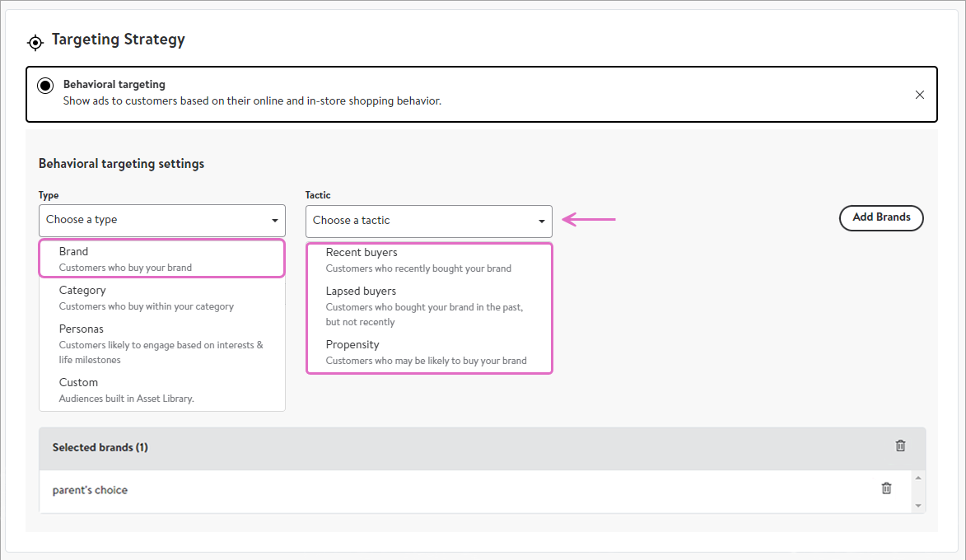Delete all selected brands via header trash icon
Screen dimensions: 966x560
click(x=900, y=446)
